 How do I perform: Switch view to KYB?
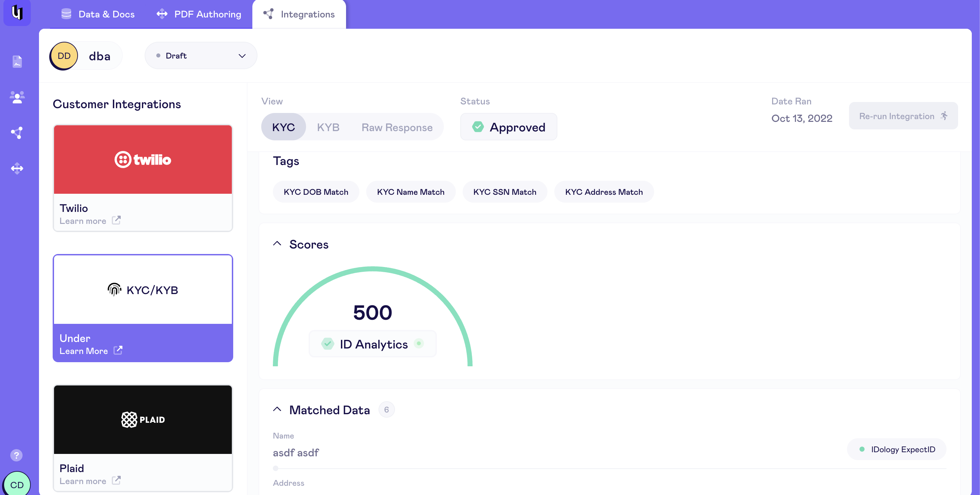[328, 127]
